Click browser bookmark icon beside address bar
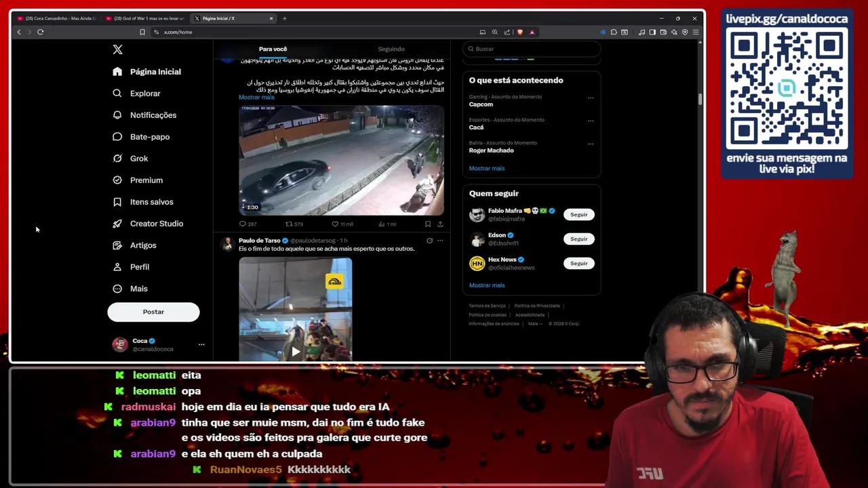Screen dimensions: 868x488 click(142, 32)
